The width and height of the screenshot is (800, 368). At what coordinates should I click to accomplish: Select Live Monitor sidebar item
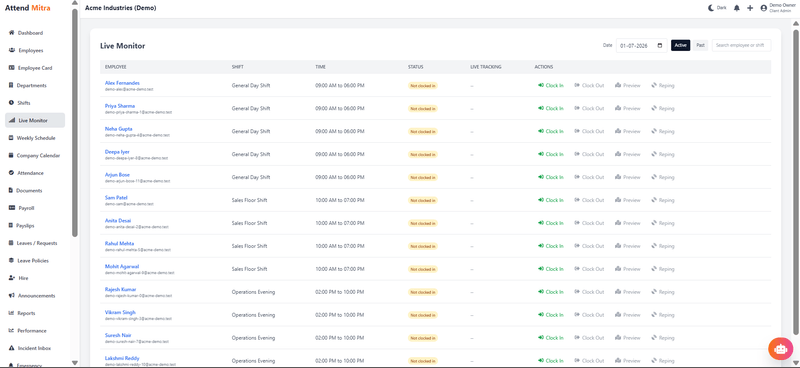click(35, 120)
